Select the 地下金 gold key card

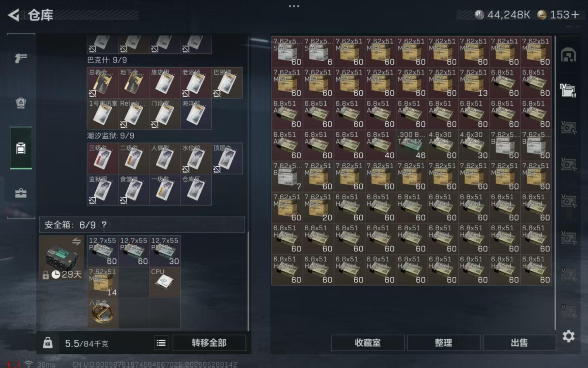[x=133, y=83]
